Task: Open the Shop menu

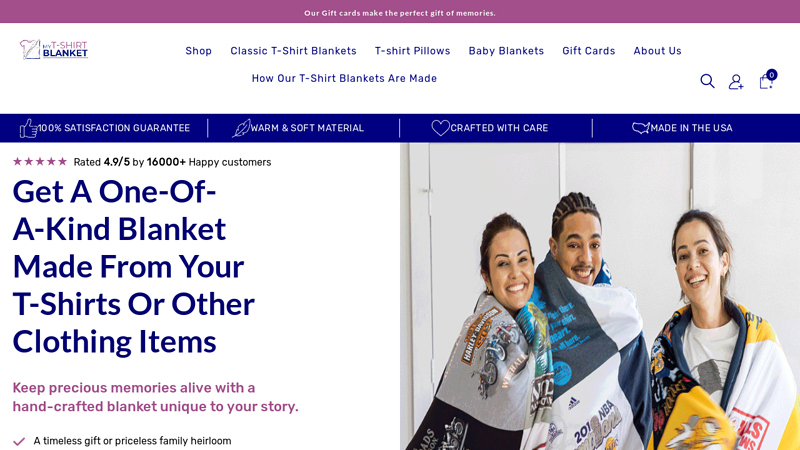Action: [198, 51]
